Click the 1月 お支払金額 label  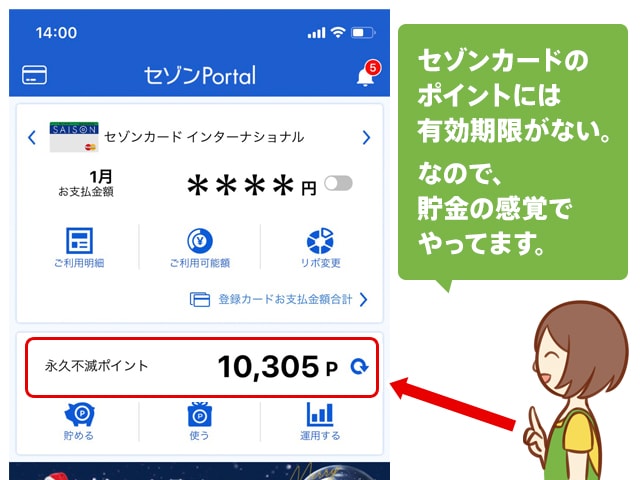coord(86,183)
